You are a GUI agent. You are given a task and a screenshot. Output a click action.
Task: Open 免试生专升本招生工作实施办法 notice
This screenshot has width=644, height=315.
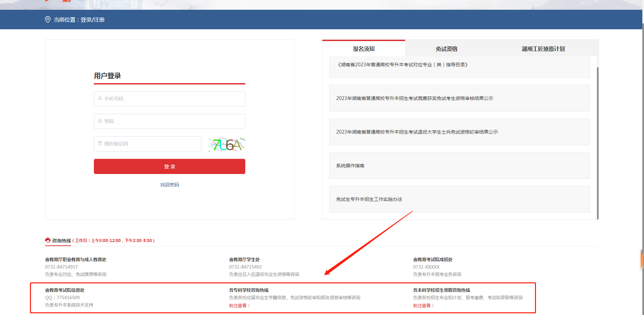coord(369,199)
